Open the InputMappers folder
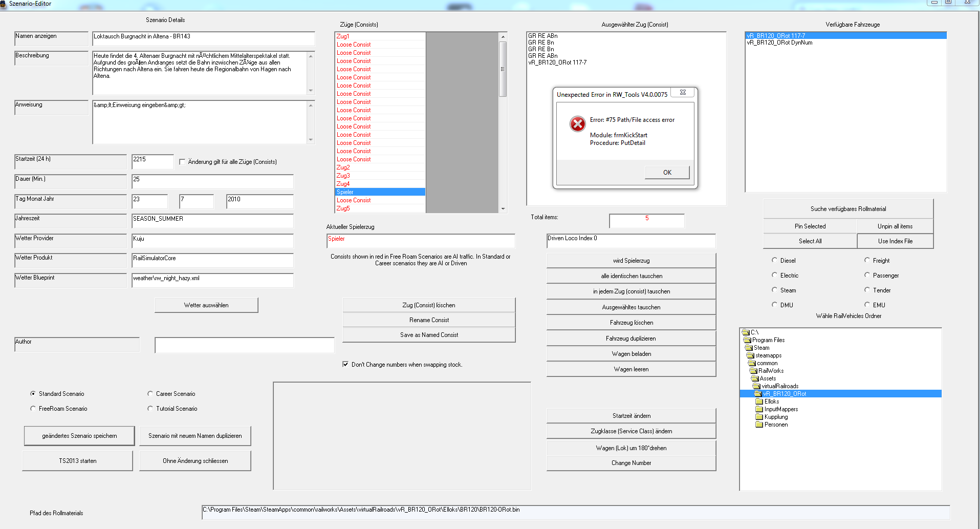980x529 pixels. pyautogui.click(x=780, y=409)
